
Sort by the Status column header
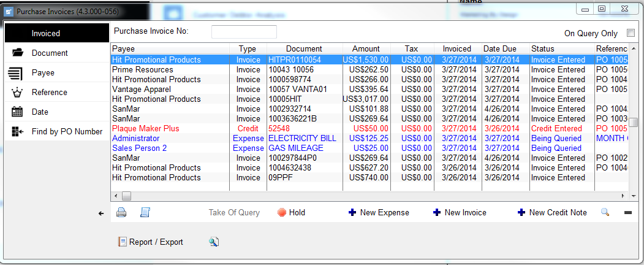pyautogui.click(x=561, y=48)
